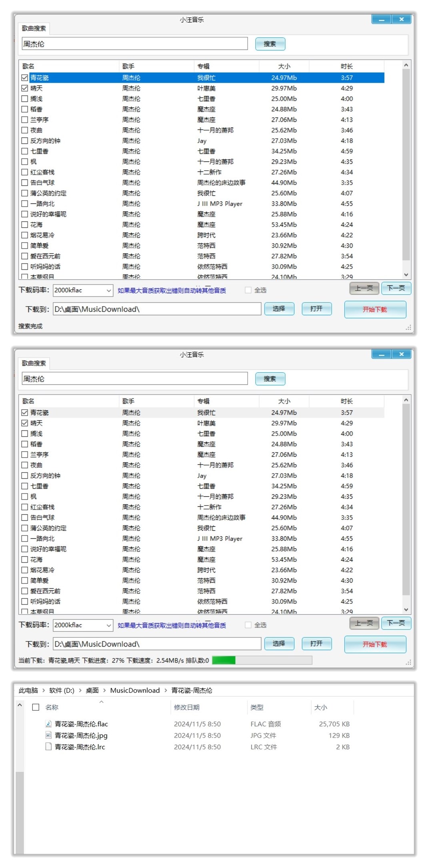
Task: Click 软件 (D:) in the explorer breadcrumb
Action: point(62,690)
